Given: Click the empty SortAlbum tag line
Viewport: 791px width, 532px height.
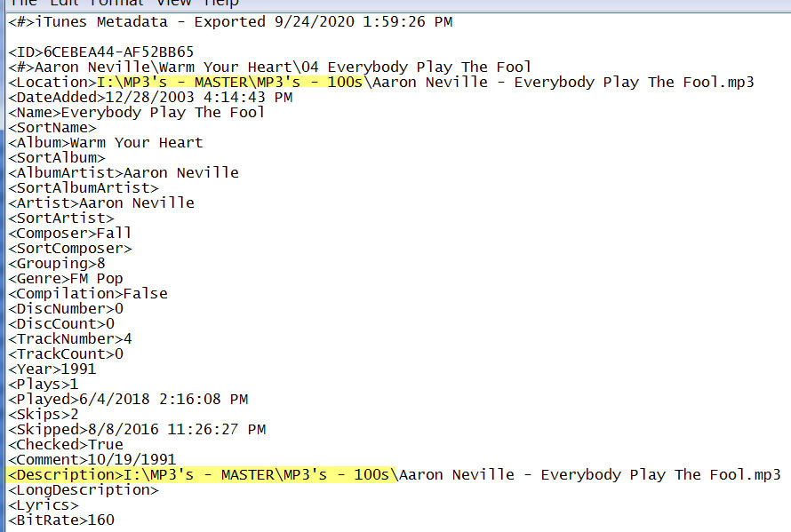Looking at the screenshot, I should tap(57, 158).
